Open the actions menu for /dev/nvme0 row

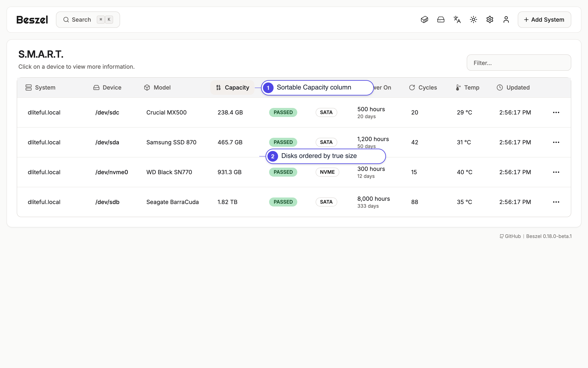pyautogui.click(x=556, y=172)
